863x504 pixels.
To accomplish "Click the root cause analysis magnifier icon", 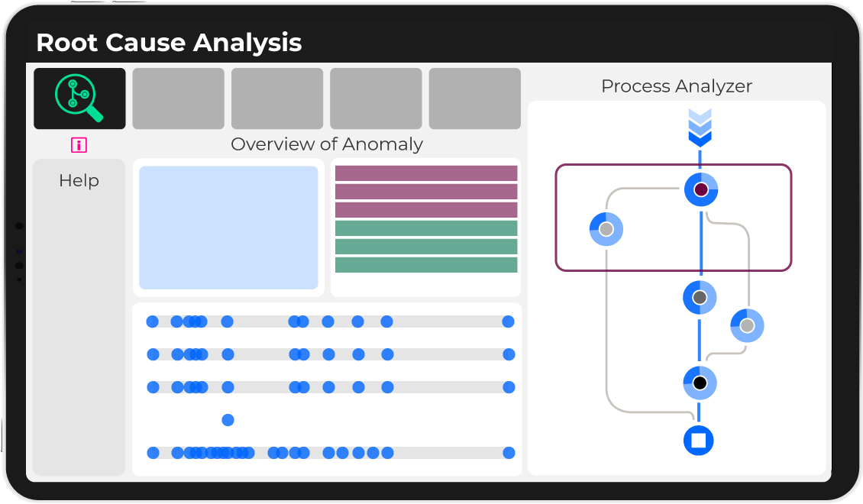I will tap(79, 99).
